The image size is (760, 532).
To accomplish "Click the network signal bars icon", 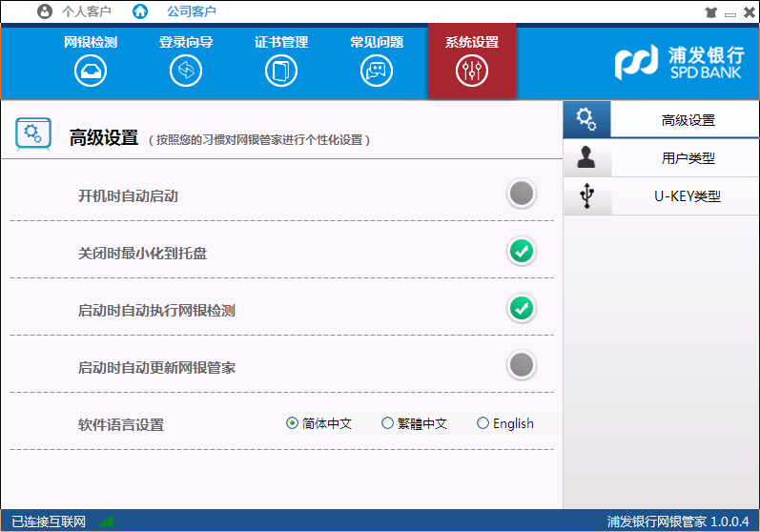I will (106, 522).
